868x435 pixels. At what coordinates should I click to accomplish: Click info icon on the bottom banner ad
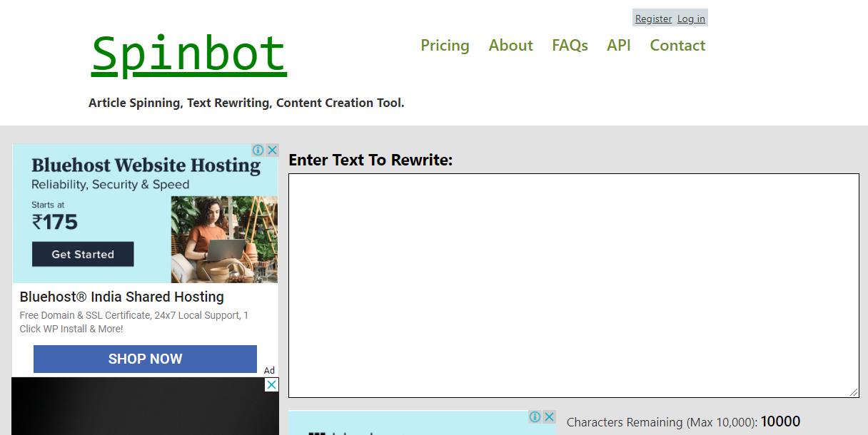click(x=535, y=416)
